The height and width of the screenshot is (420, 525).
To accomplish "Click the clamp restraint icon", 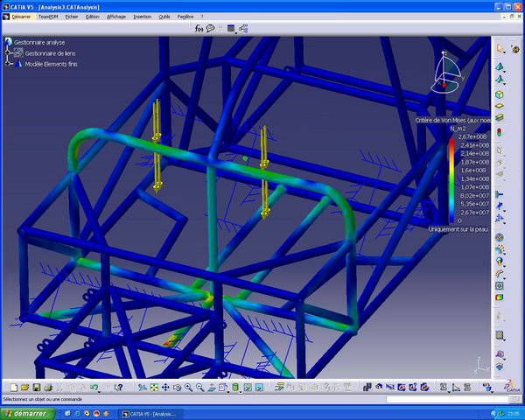I will click(500, 194).
